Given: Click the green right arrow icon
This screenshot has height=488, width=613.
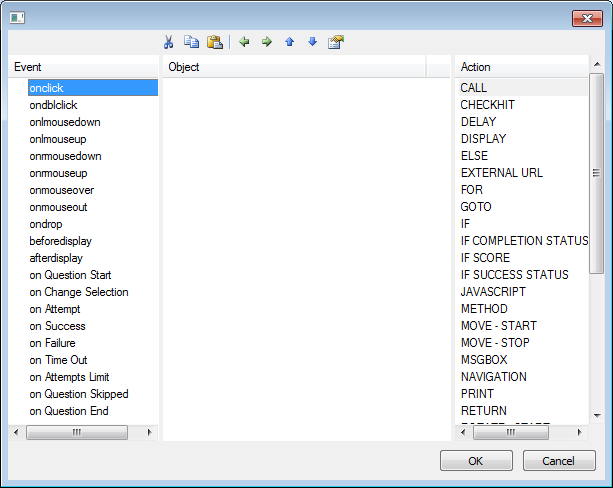Looking at the screenshot, I should click(x=267, y=42).
